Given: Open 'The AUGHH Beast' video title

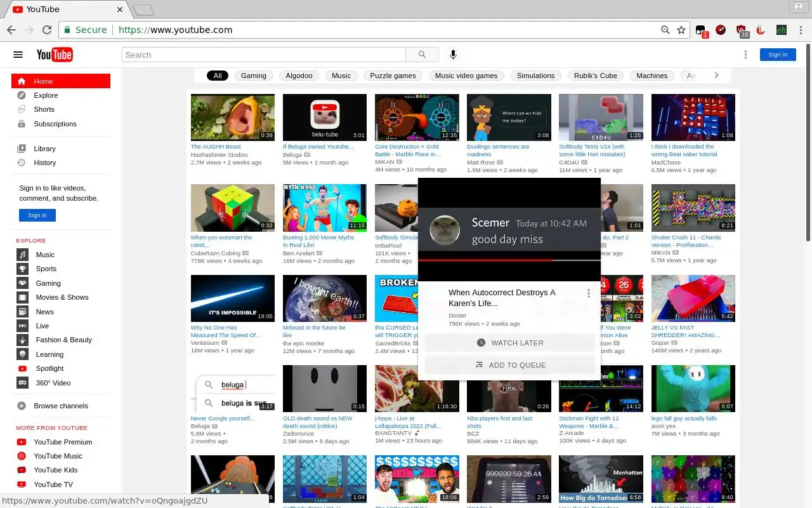Looking at the screenshot, I should (216, 147).
